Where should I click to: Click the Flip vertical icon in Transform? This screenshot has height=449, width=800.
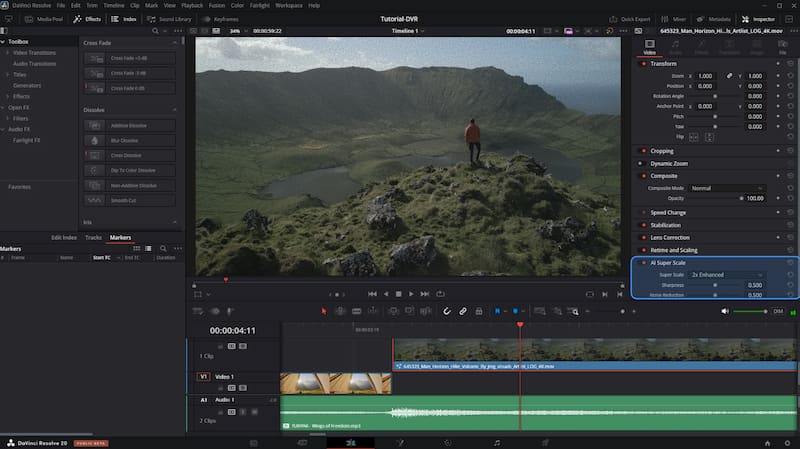click(709, 137)
